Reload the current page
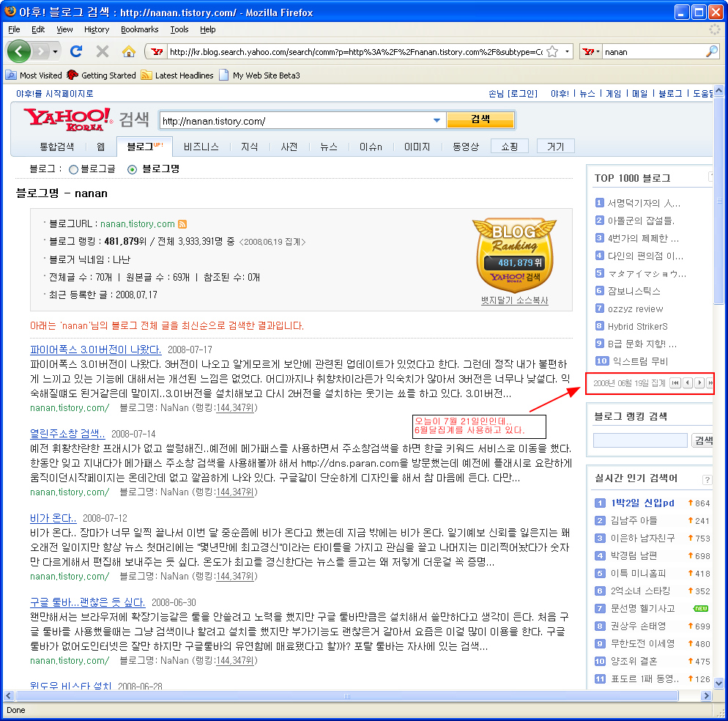Screen dimensions: 728x721 point(76,51)
